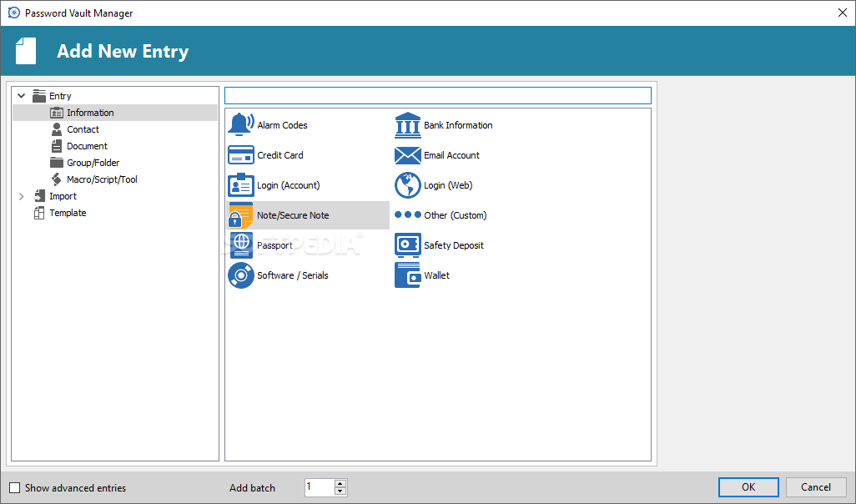Viewport: 856px width, 504px height.
Task: Click the Note/Secure Note label
Action: 293,215
